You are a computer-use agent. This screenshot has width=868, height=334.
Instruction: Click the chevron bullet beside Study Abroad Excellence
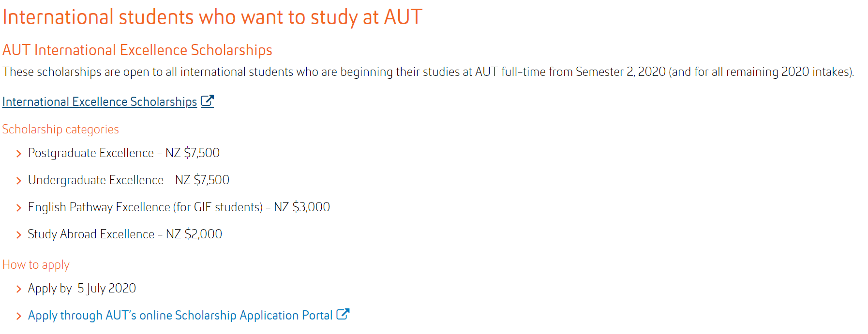[x=19, y=235]
